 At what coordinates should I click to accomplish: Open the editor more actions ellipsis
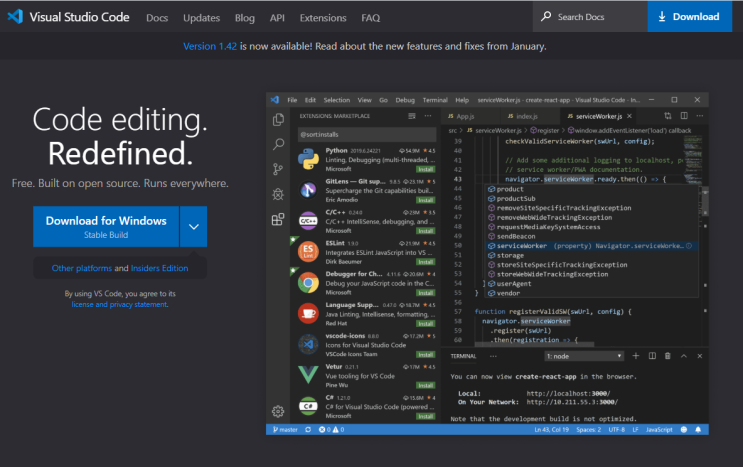click(x=700, y=116)
